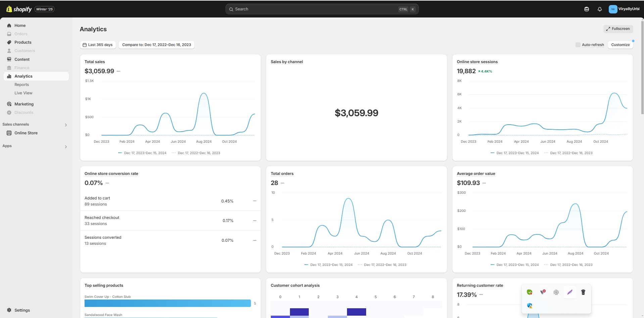This screenshot has height=318, width=644.
Task: Click the Online Store channel icon
Action: click(9, 133)
